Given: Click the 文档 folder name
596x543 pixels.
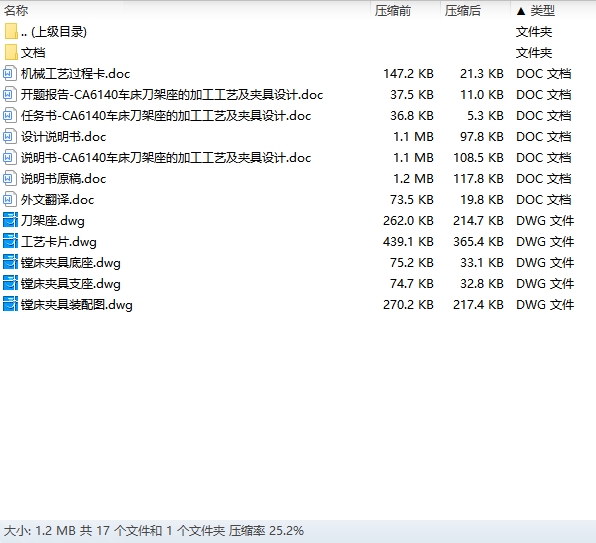Looking at the screenshot, I should point(33,52).
